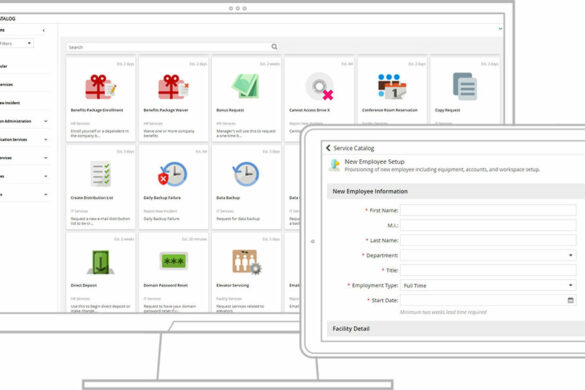Open the Create Distribution List card title
Viewport: 585px width, 390px height.
[92, 197]
